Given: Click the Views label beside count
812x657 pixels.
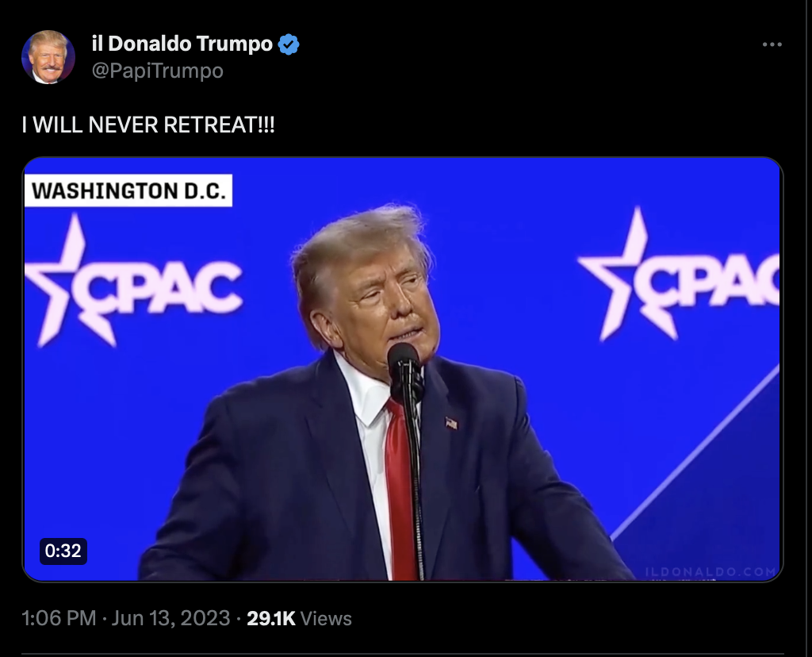Looking at the screenshot, I should coord(326,618).
